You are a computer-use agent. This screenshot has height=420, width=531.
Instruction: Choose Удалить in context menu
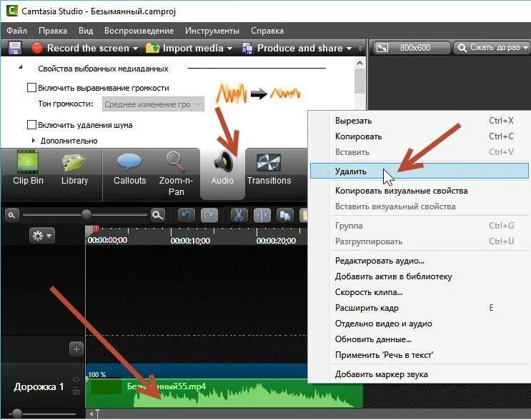[x=420, y=171]
